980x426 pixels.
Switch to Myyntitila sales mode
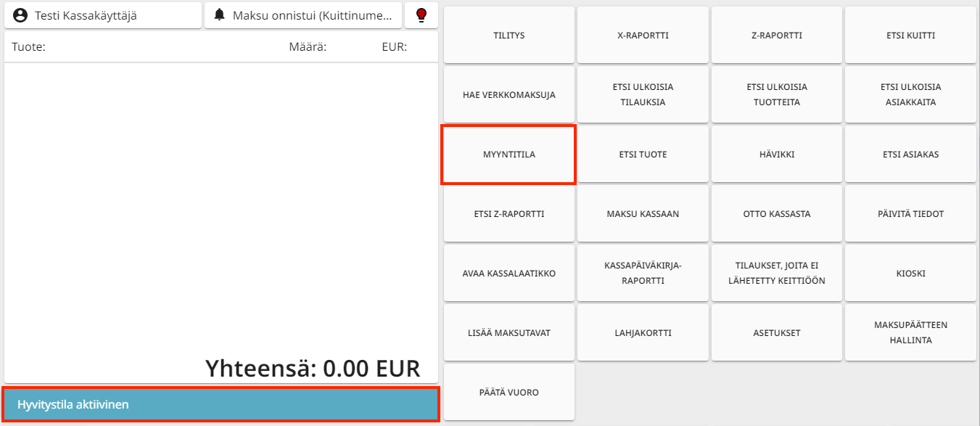click(508, 155)
